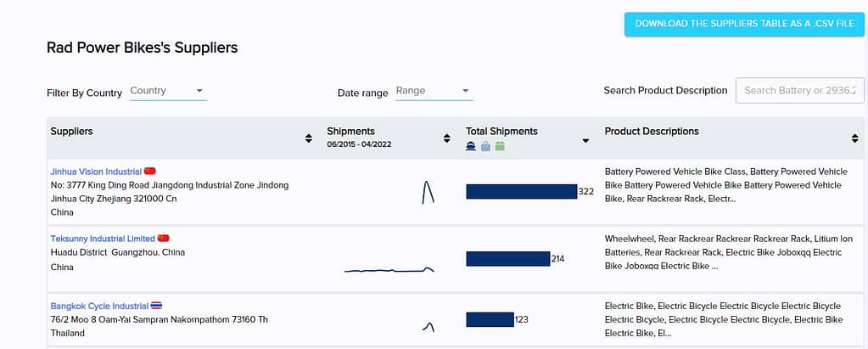Click the green box icon under Total Shipments
Screen dimensions: 868x349
pos(500,146)
